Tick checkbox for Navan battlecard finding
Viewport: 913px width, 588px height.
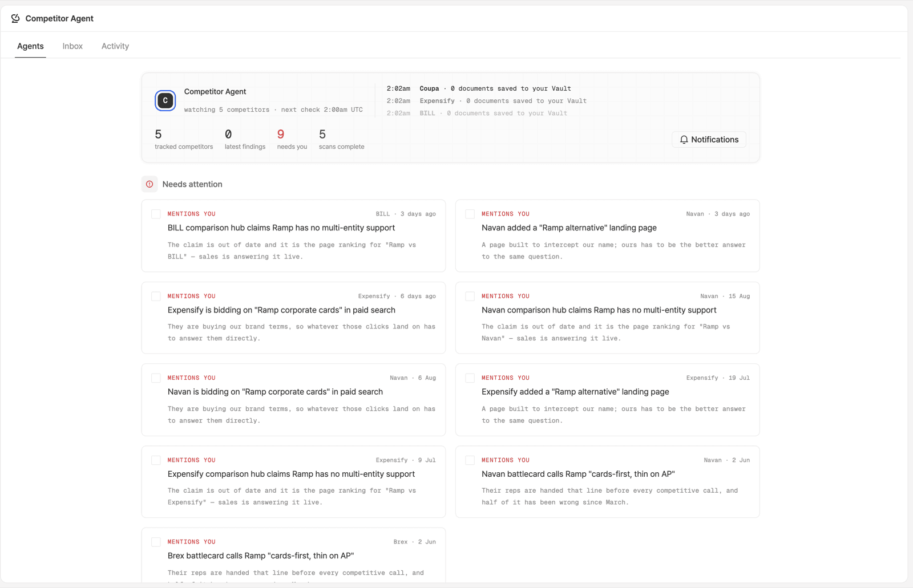click(470, 460)
